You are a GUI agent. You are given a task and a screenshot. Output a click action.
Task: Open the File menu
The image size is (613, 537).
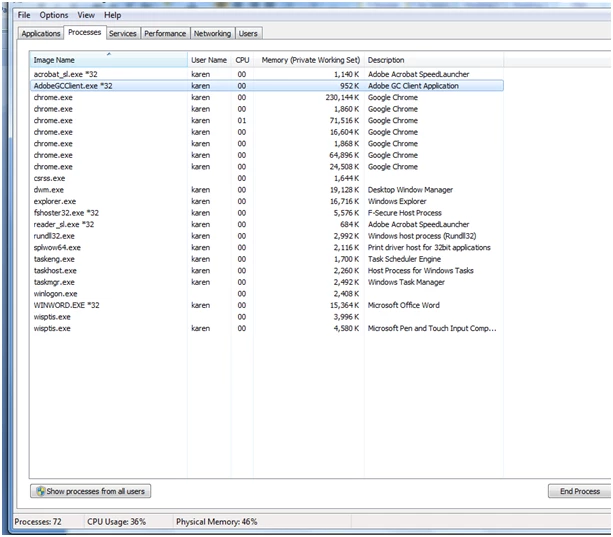[24, 15]
